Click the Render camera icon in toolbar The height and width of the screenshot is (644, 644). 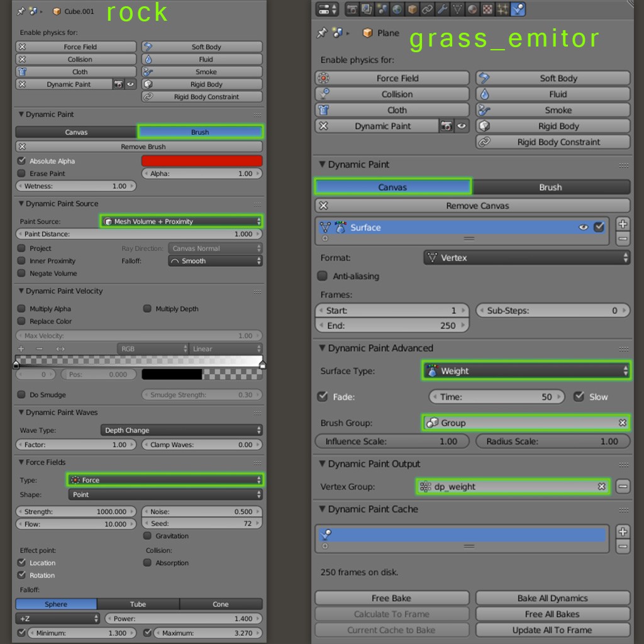352,9
